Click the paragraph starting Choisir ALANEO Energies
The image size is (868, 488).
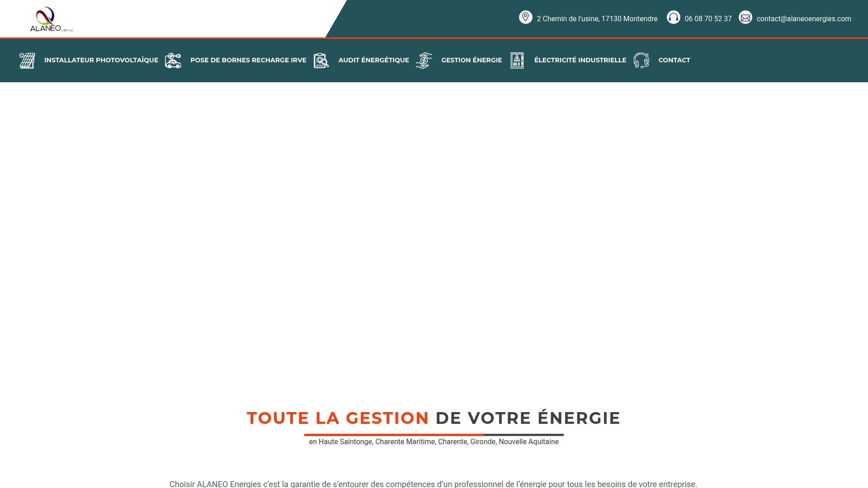click(433, 484)
